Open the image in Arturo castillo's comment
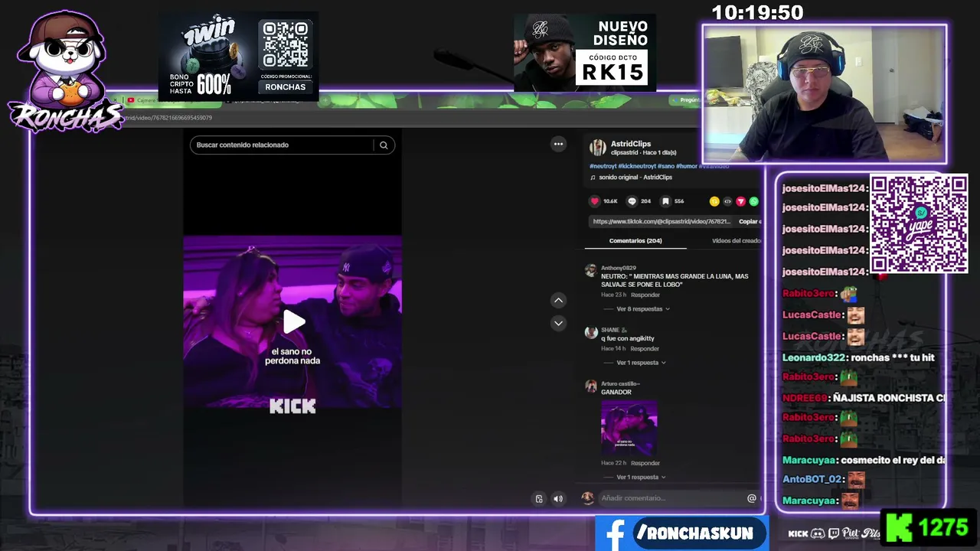Screen dimensions: 980x551 point(629,428)
